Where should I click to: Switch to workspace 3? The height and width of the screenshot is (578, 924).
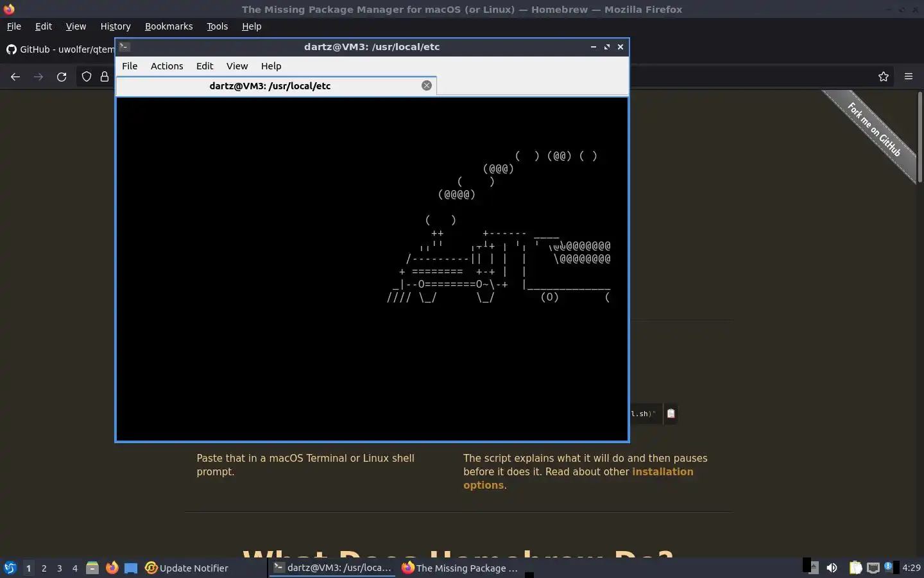tap(60, 568)
